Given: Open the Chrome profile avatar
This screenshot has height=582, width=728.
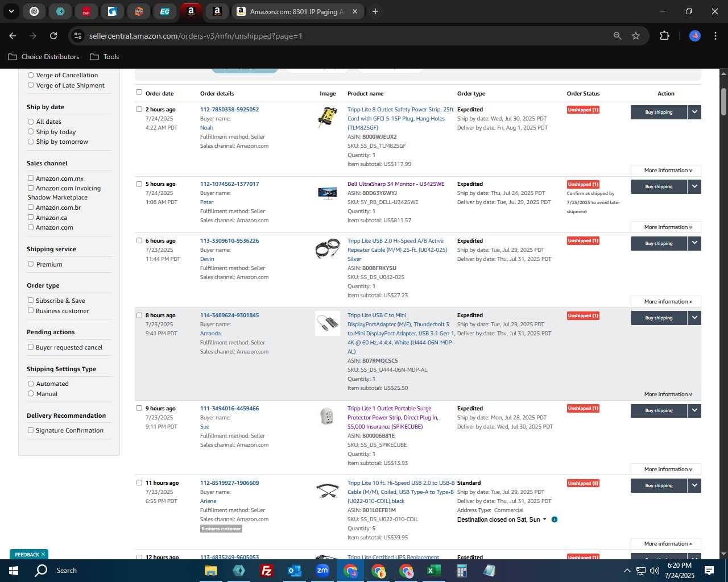Looking at the screenshot, I should (695, 36).
